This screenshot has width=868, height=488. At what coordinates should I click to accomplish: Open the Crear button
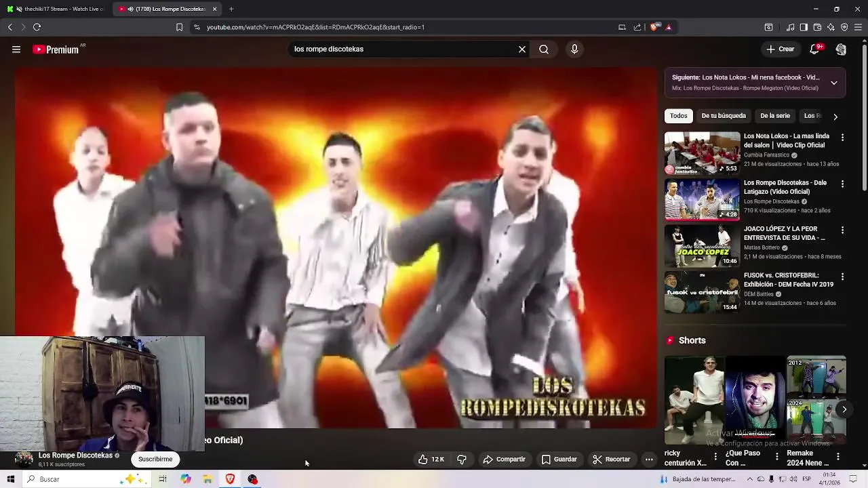pyautogui.click(x=780, y=49)
